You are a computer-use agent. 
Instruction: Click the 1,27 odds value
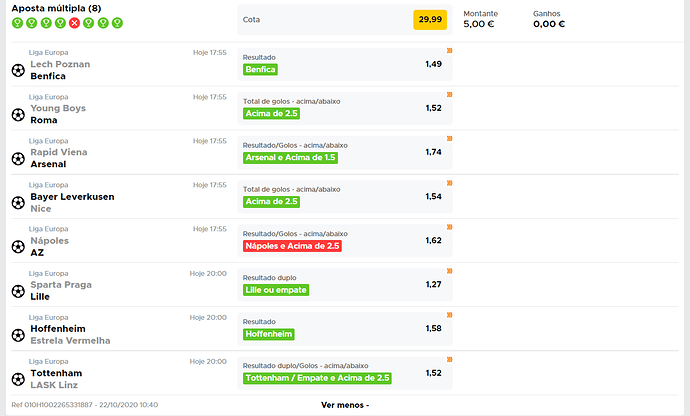[x=433, y=285]
